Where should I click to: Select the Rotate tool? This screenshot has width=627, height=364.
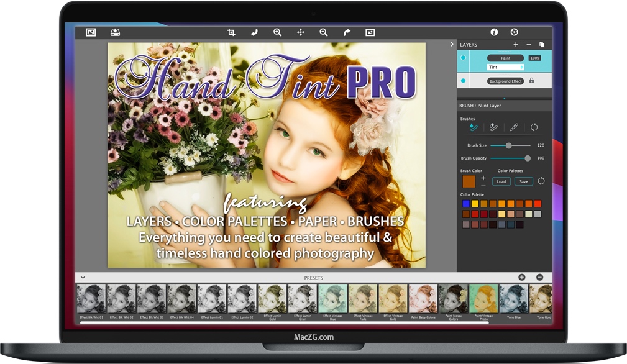[x=255, y=32]
